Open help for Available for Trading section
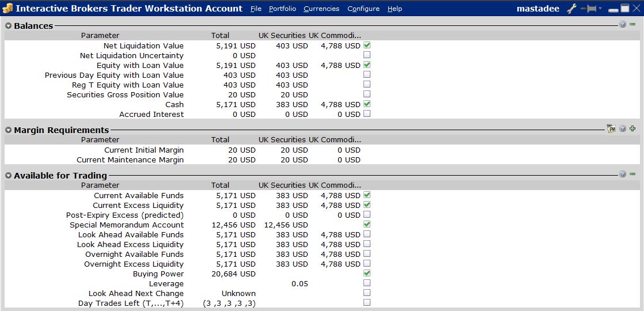644x311 pixels. point(623,174)
